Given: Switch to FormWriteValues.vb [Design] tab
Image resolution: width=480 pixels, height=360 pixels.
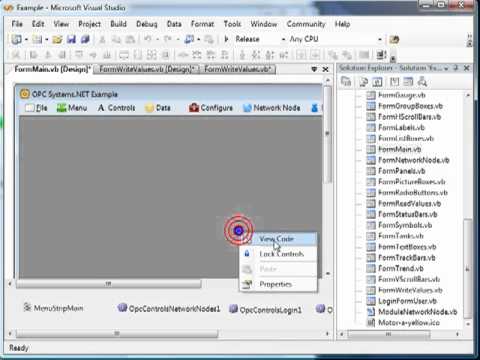Looking at the screenshot, I should point(146,69).
